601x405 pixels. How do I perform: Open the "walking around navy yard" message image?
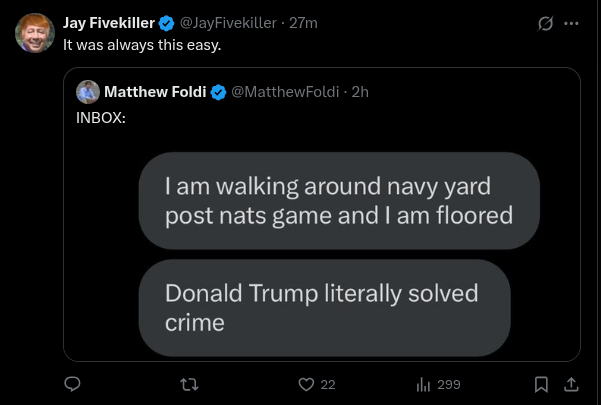(x=339, y=200)
